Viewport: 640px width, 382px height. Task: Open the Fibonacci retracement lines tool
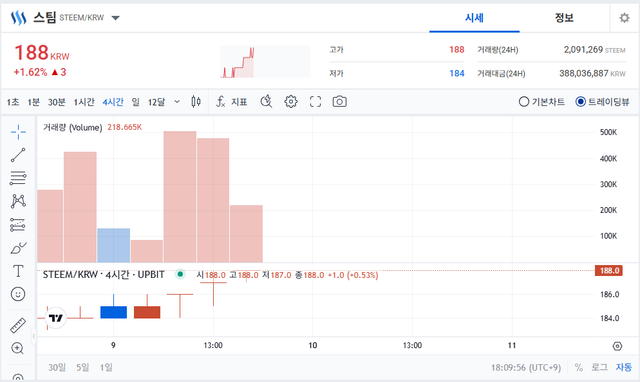(x=18, y=178)
